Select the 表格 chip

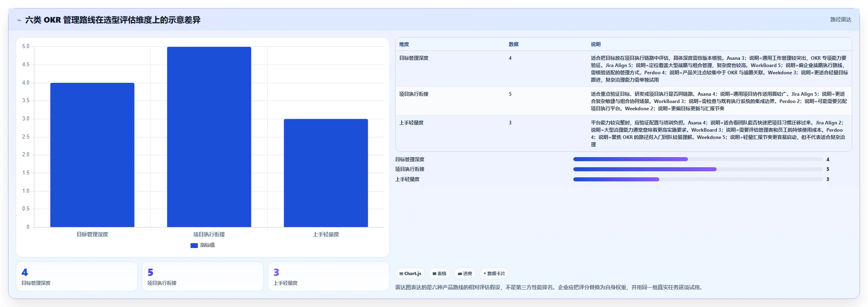(x=439, y=273)
